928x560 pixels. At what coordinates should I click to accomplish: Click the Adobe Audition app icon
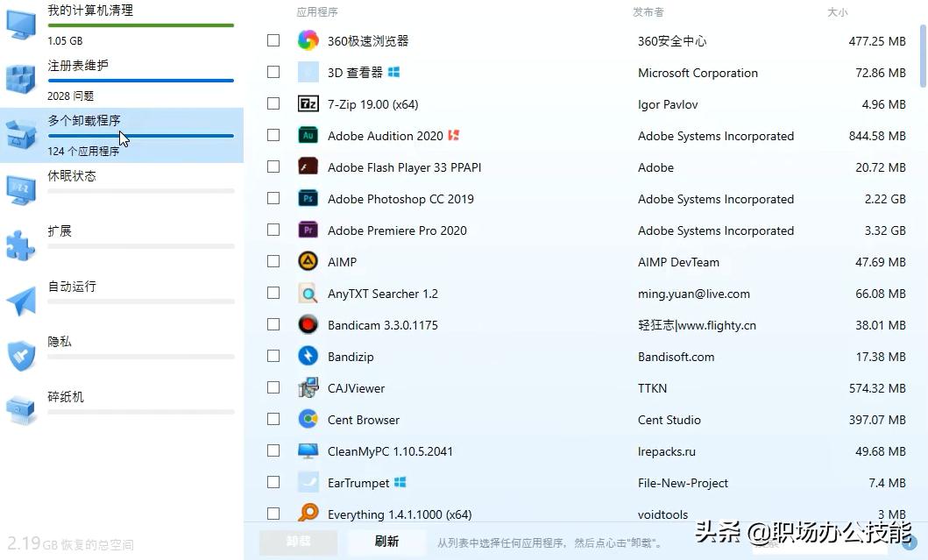[308, 135]
